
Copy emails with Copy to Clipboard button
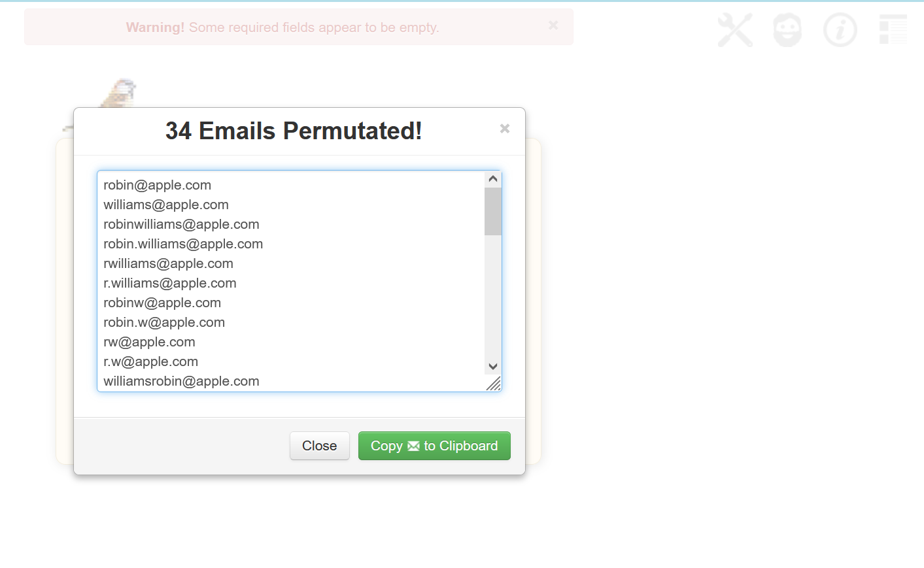coord(434,446)
